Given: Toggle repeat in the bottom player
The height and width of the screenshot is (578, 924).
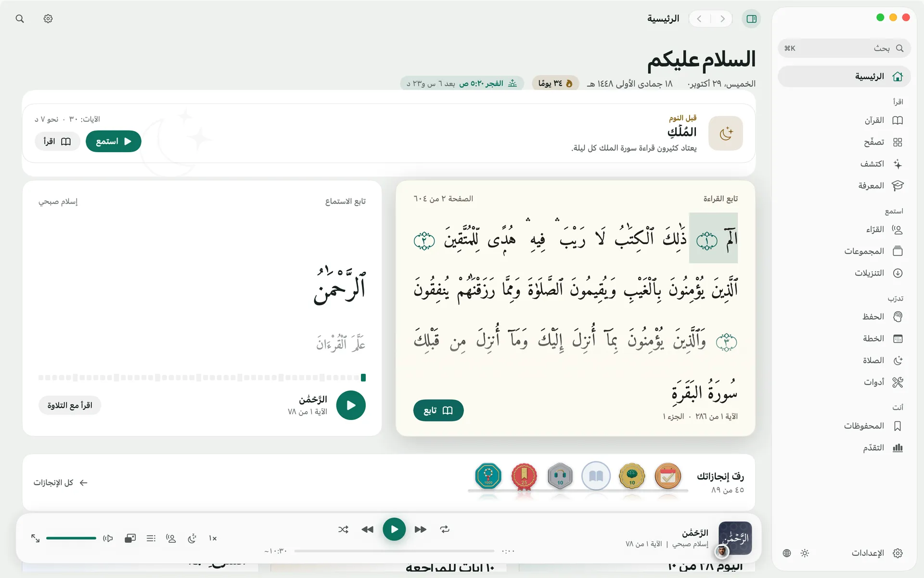Looking at the screenshot, I should pyautogui.click(x=445, y=529).
